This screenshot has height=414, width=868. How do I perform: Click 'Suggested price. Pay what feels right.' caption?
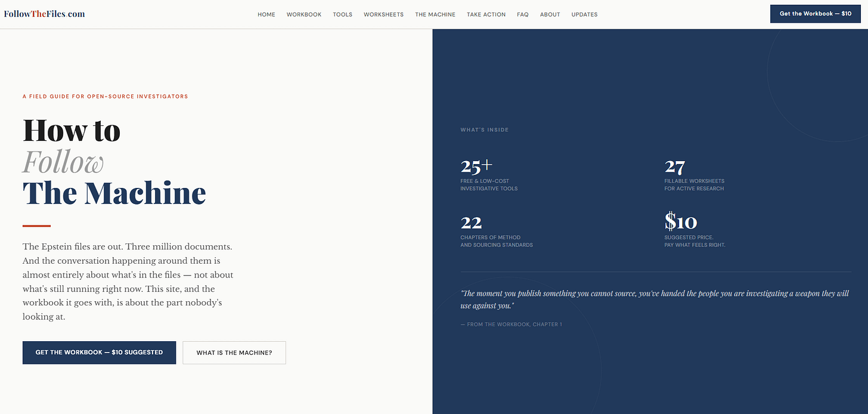pos(695,241)
